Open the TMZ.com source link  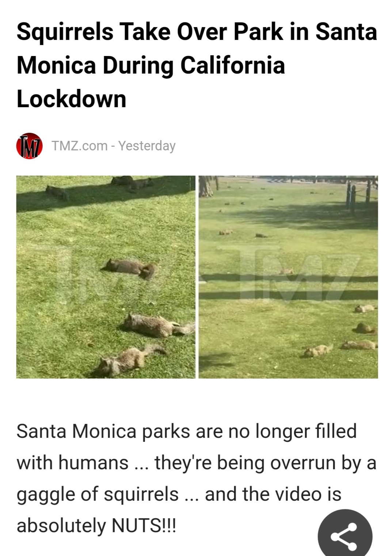coord(80,146)
